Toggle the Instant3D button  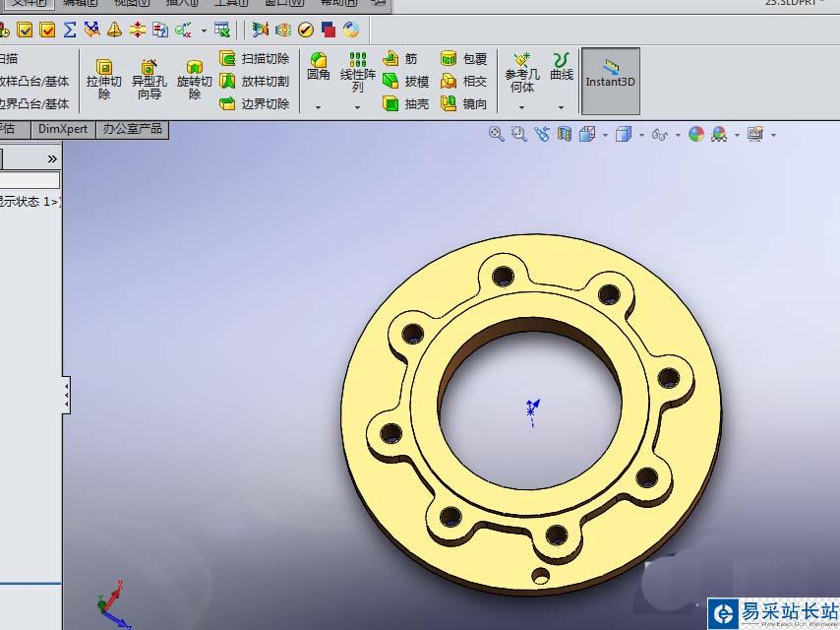(x=610, y=81)
